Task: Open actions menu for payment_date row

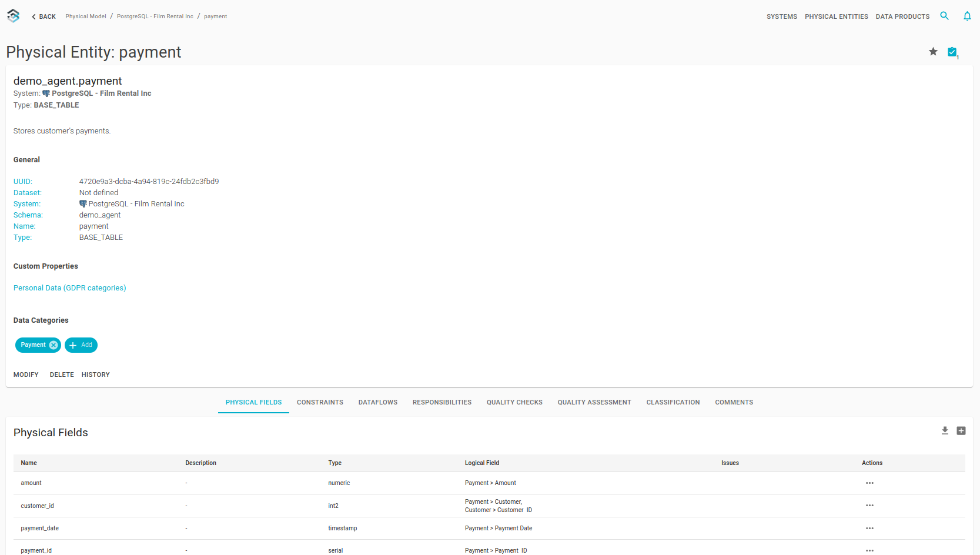Action: click(x=869, y=529)
